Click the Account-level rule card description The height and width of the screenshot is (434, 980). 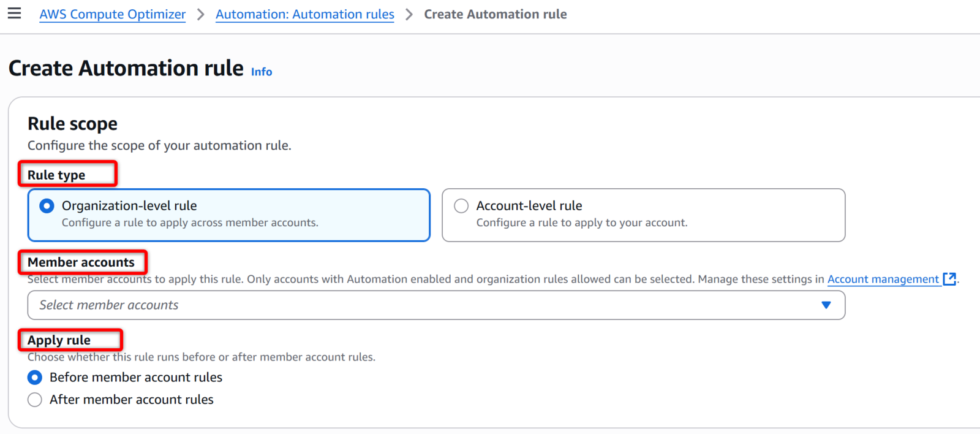(582, 223)
